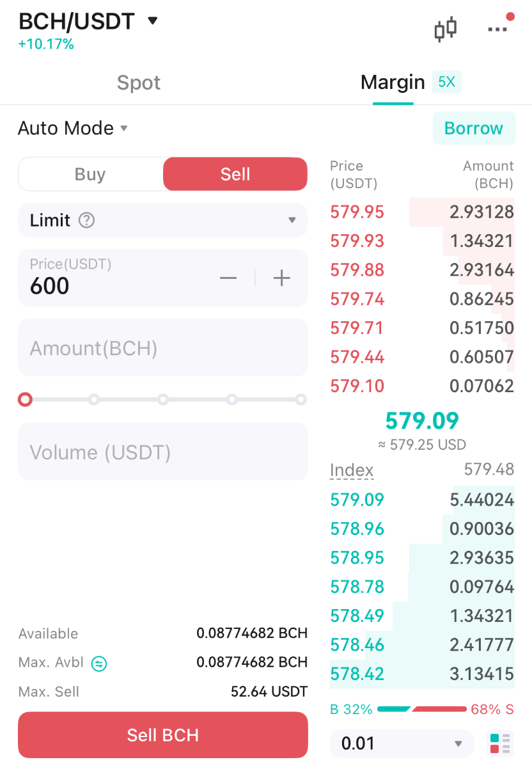Switch to the Buy toggle
This screenshot has width=532, height=778.
[90, 174]
